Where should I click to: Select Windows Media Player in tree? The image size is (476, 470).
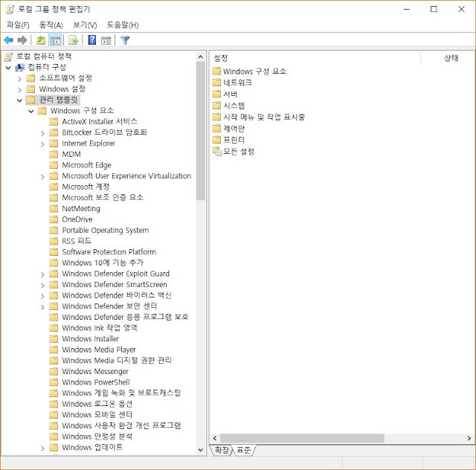[x=99, y=350]
